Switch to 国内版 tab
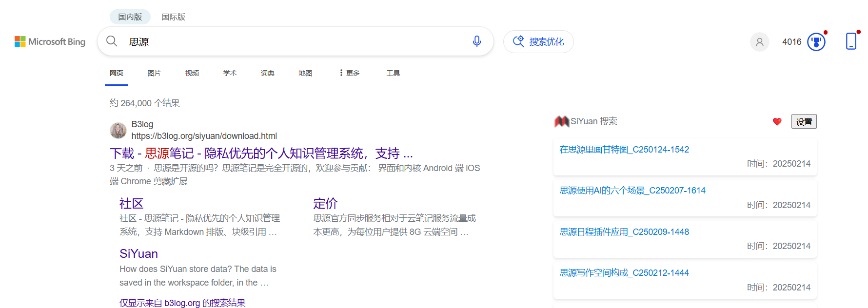 pyautogui.click(x=130, y=17)
